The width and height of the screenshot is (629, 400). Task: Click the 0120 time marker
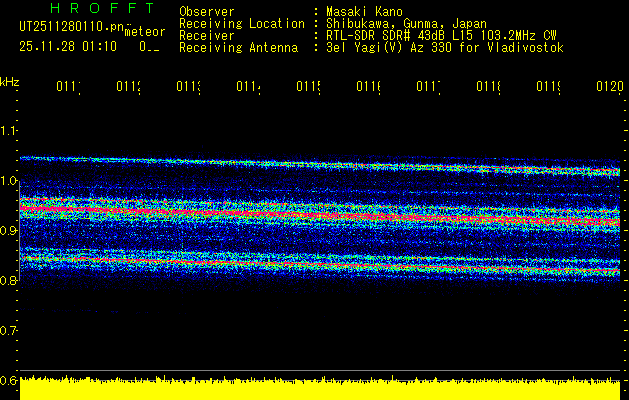click(x=609, y=88)
